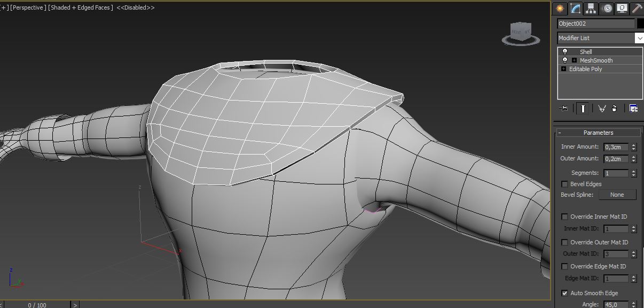Open the Modifier List dropdown
The image size is (644, 308).
pyautogui.click(x=639, y=38)
